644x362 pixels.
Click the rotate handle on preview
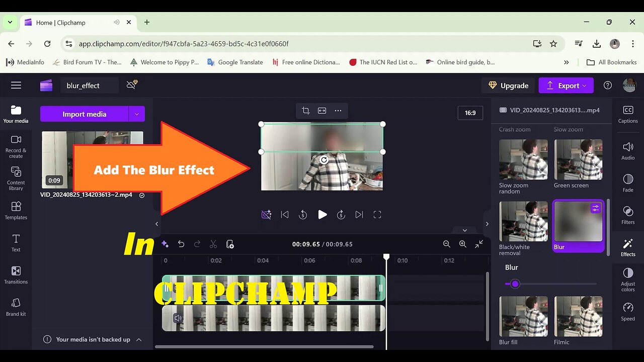(x=324, y=160)
